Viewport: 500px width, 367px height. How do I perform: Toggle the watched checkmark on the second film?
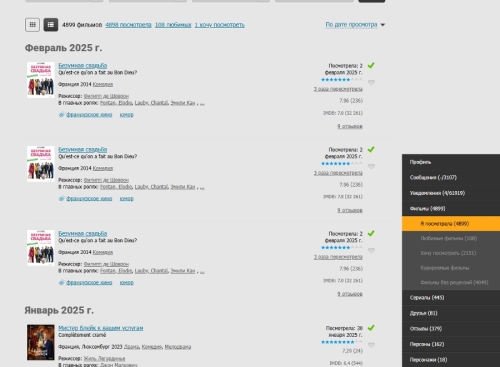pos(371,149)
